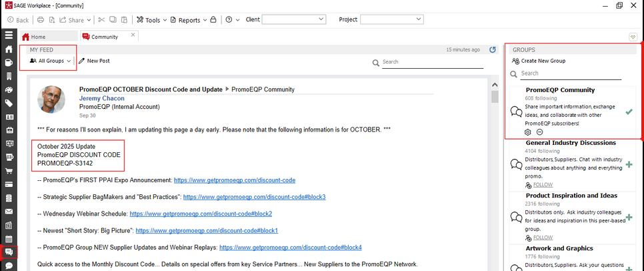Open the Product Inspiration and Ideas group title

point(571,196)
